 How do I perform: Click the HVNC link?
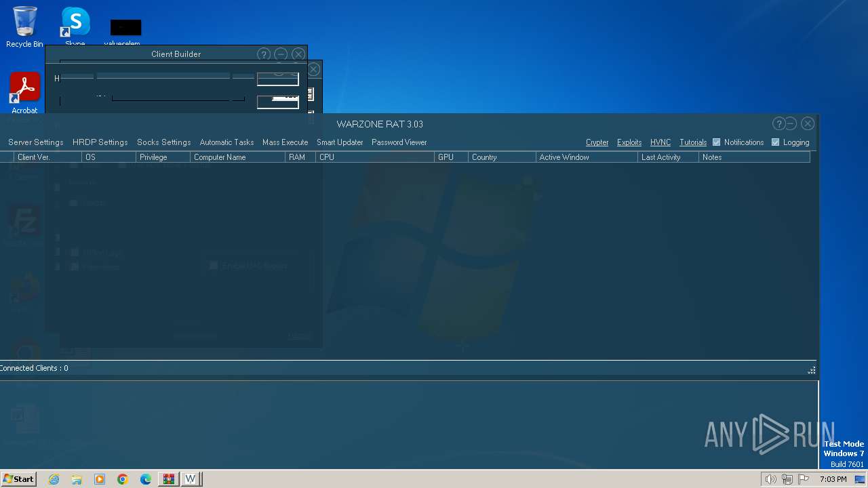click(660, 142)
